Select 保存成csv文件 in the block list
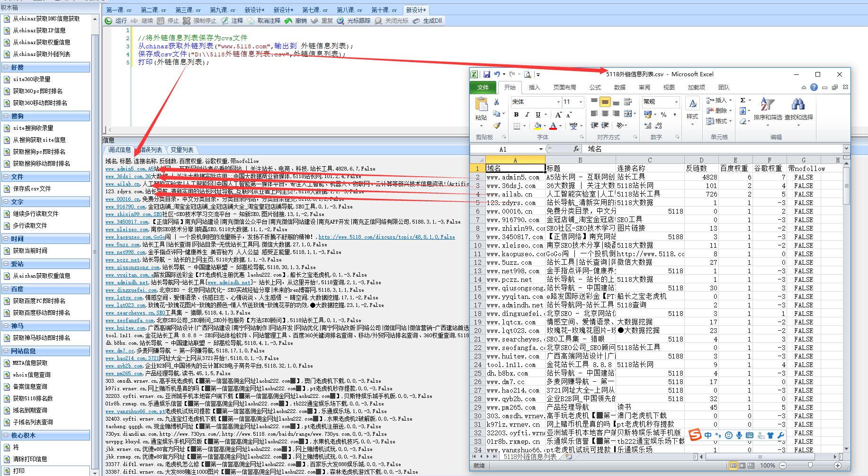The height and width of the screenshot is (476, 868). coord(32,189)
